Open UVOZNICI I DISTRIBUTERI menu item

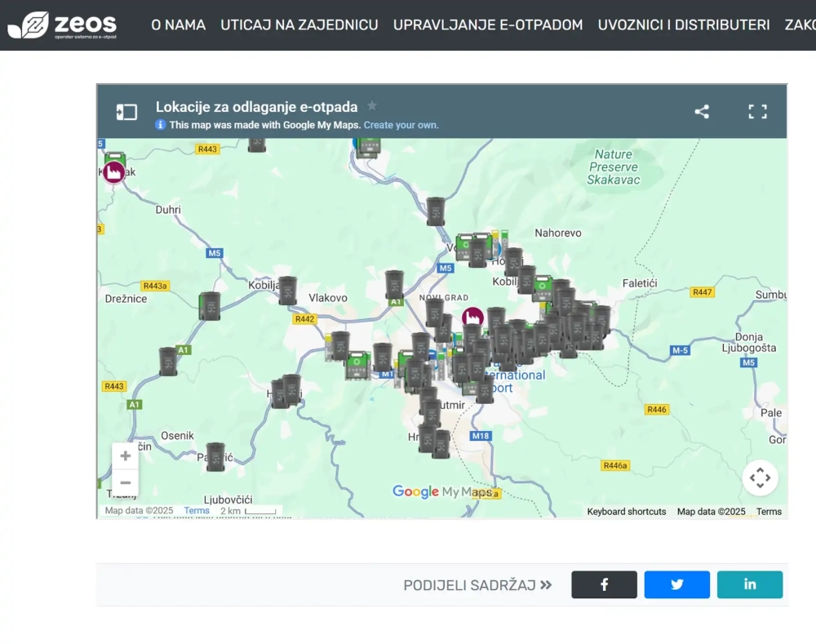[x=683, y=25]
